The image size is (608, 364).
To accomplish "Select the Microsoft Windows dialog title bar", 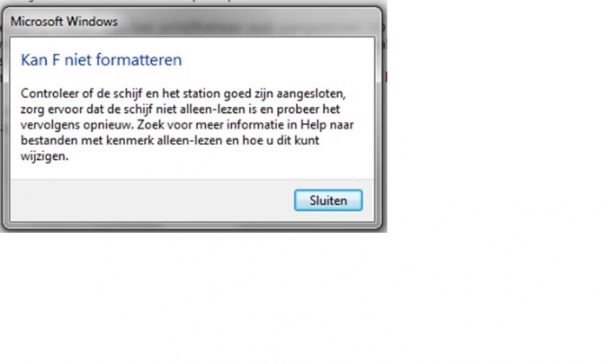I will pos(192,22).
